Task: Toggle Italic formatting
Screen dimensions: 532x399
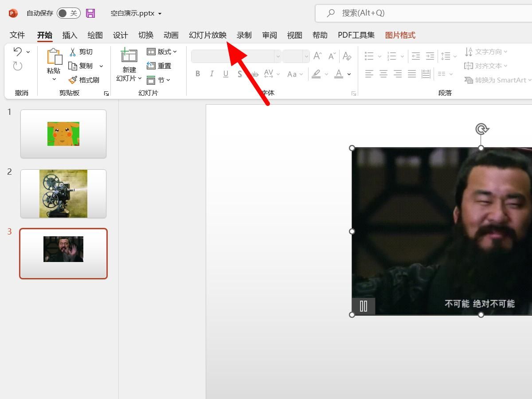Action: [x=212, y=74]
